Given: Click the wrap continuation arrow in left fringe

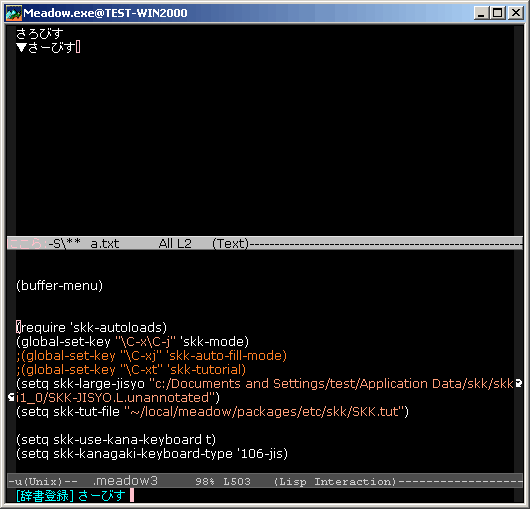Looking at the screenshot, I should tap(11, 398).
